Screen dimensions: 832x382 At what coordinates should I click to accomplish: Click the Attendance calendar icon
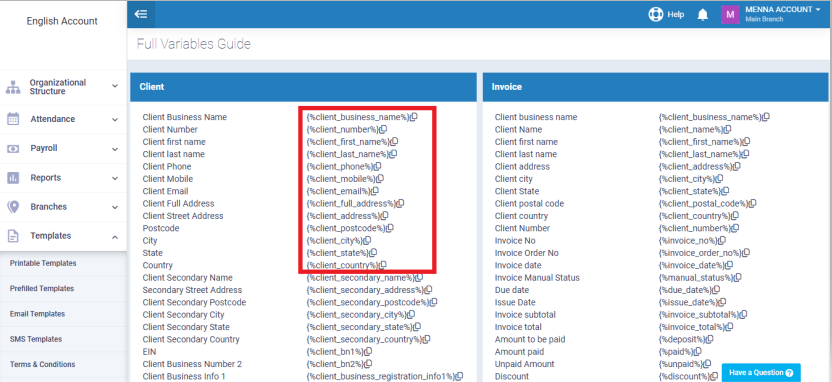pyautogui.click(x=13, y=119)
